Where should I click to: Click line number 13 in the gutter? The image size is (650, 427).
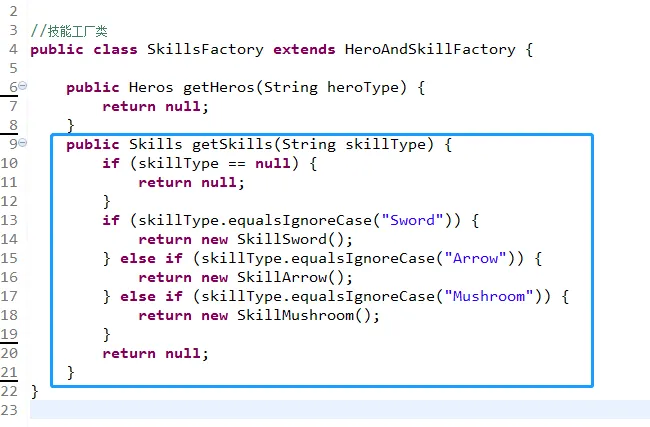[9, 220]
